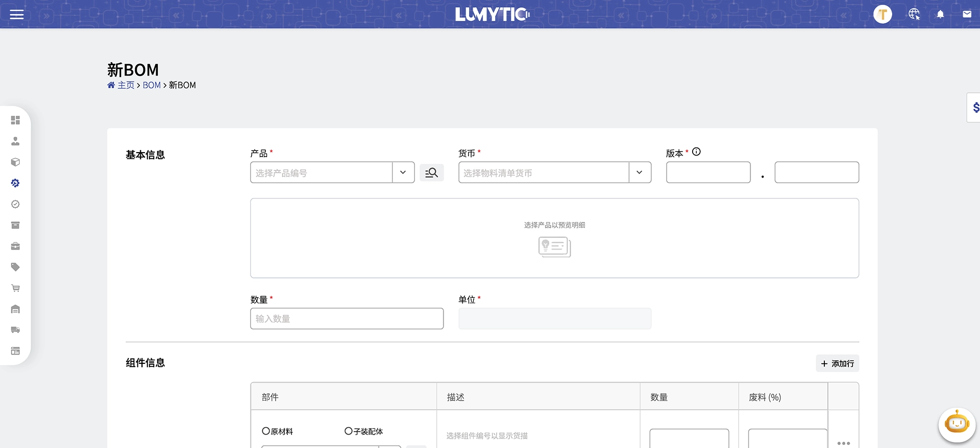The height and width of the screenshot is (448, 980).
Task: Open the row options ellipsis menu
Action: coord(843,443)
